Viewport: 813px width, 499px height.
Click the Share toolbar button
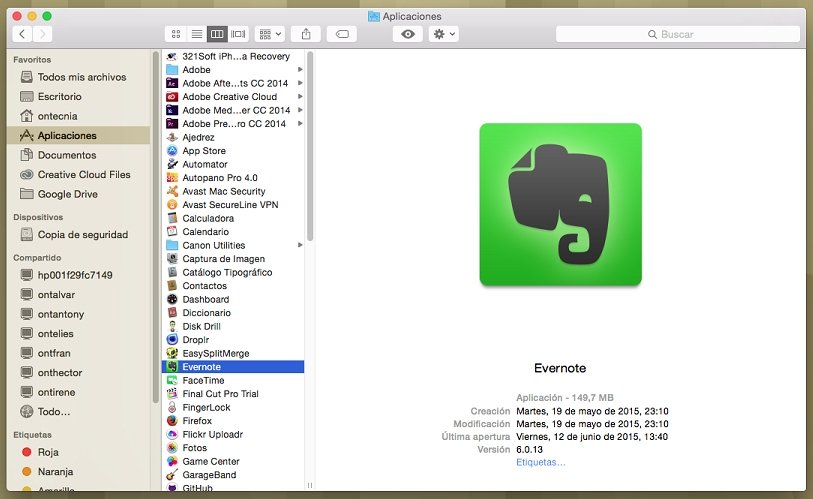coord(306,34)
